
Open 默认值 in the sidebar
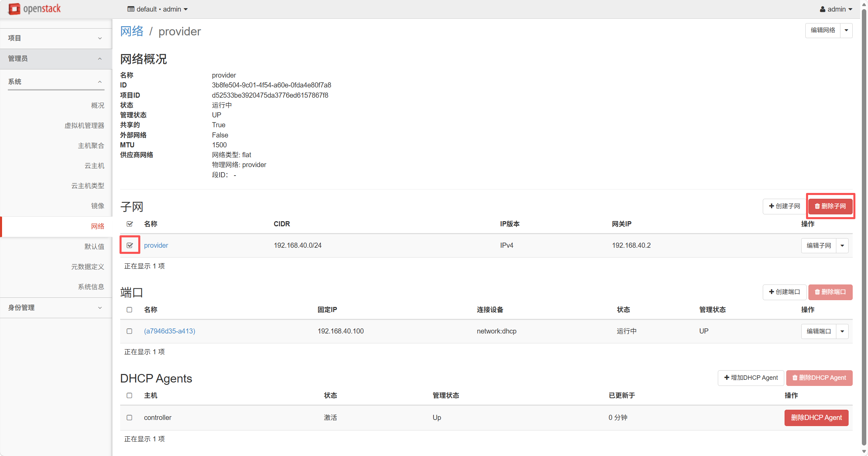coord(94,246)
